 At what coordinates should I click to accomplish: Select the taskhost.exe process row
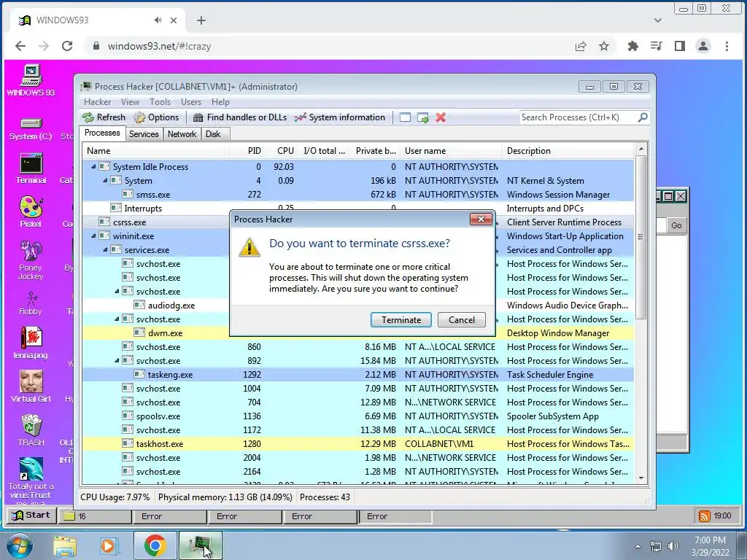tap(357, 443)
